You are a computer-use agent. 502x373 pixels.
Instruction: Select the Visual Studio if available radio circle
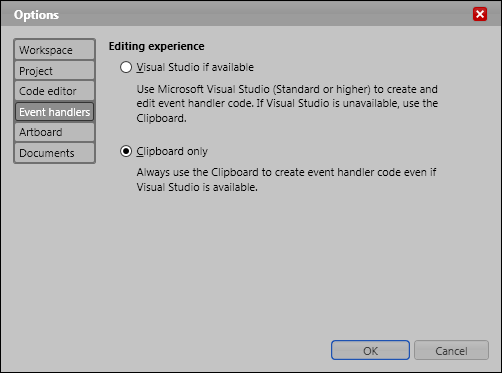126,67
